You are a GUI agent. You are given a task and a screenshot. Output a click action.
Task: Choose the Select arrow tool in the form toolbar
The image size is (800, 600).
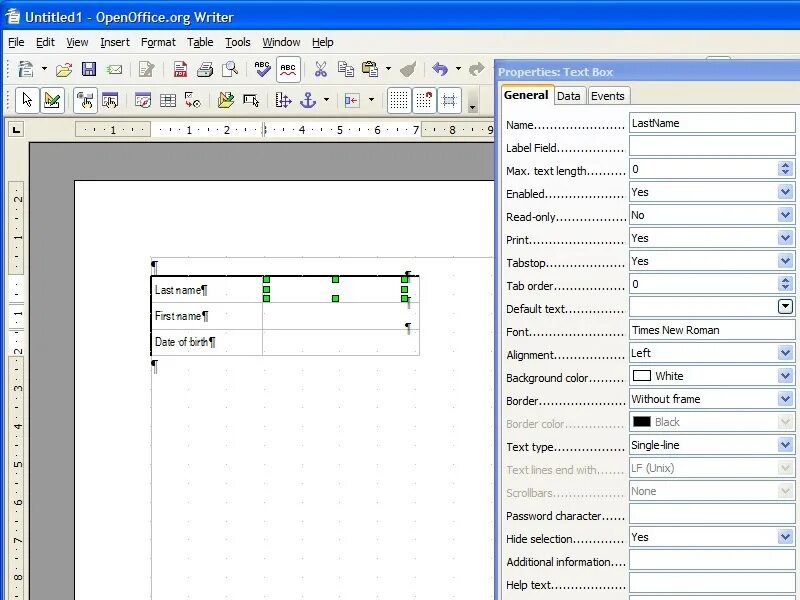coord(27,100)
